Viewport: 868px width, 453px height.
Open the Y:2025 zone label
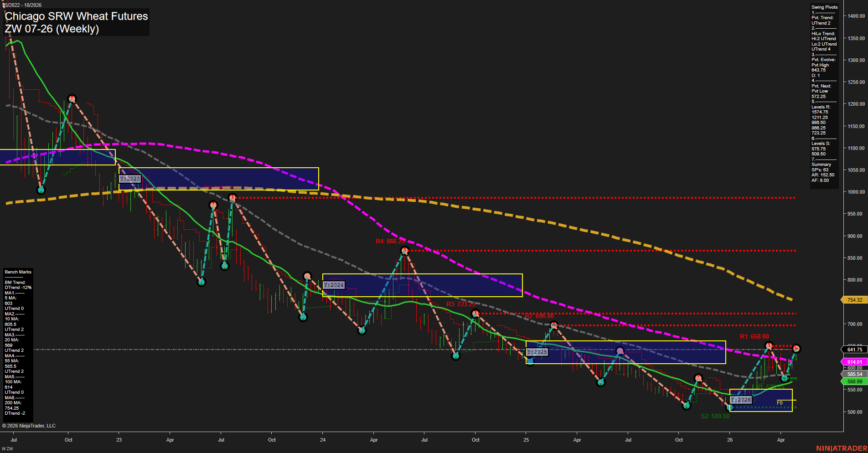point(536,352)
